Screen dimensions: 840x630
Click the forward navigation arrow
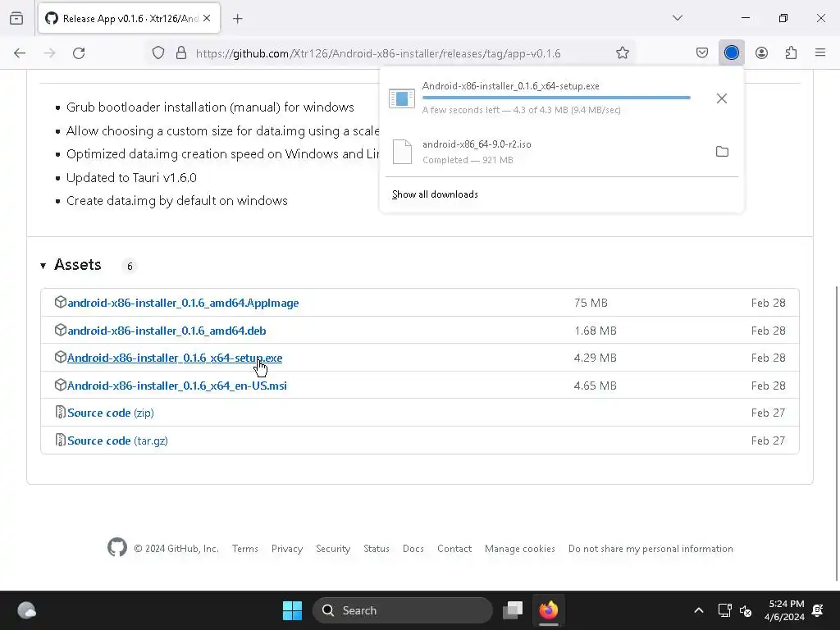tap(49, 53)
